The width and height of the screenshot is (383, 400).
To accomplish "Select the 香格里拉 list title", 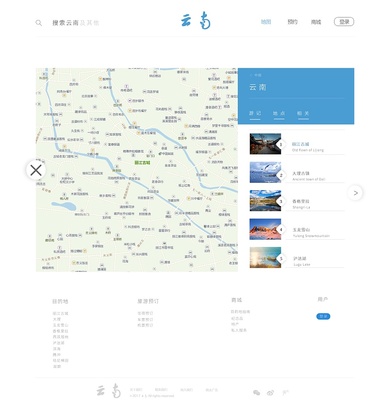I will (x=301, y=201).
